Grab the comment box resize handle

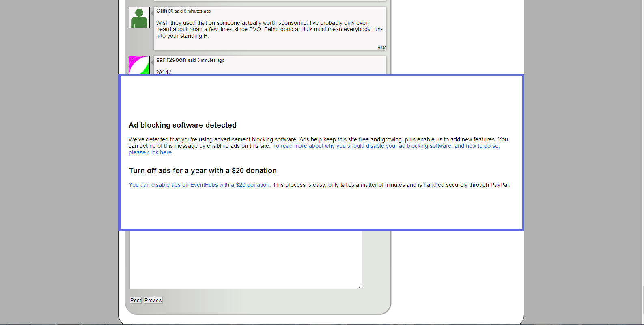point(360,287)
